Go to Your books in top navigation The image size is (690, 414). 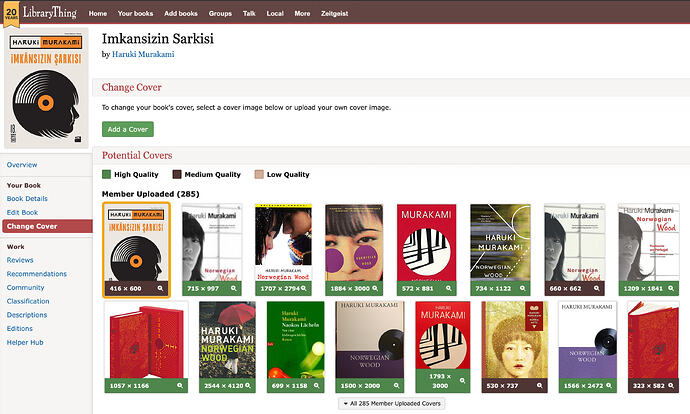136,14
